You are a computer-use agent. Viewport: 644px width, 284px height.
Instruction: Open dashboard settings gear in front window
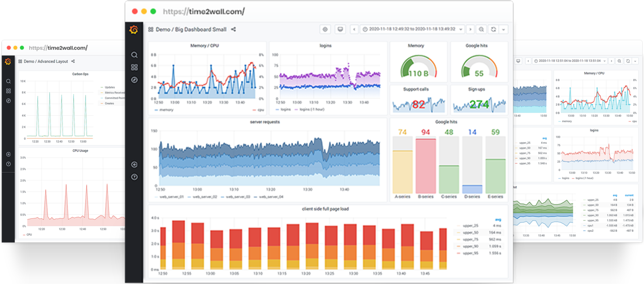point(325,29)
